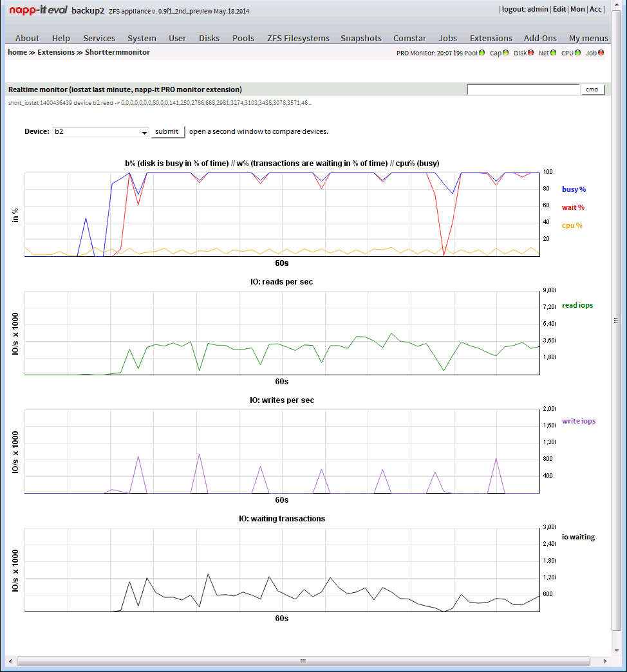The image size is (627, 672).
Task: Open the Jobs menu
Action: 447,38
